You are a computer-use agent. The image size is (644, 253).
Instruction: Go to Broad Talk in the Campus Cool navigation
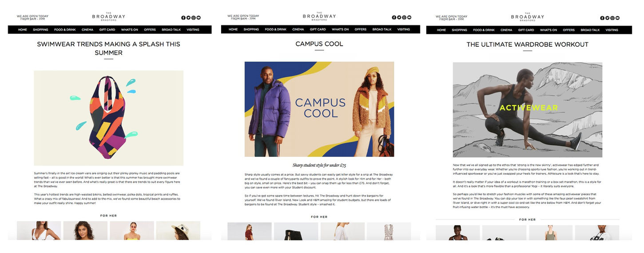[x=382, y=29]
